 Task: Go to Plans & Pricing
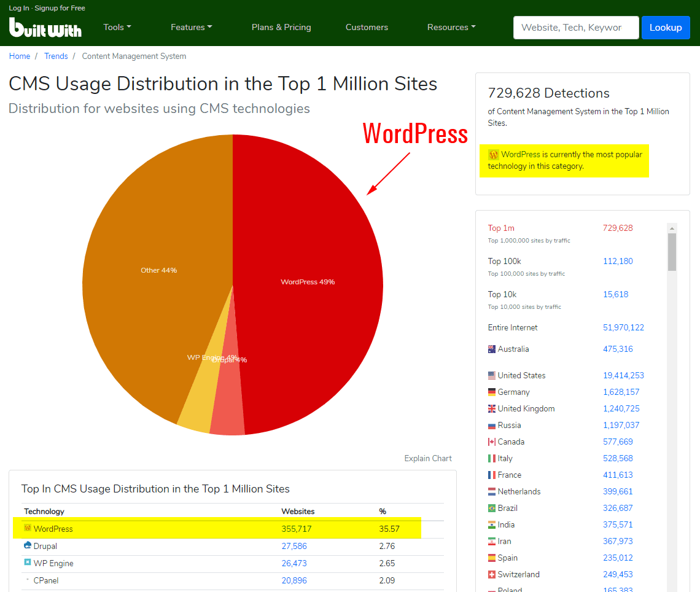coord(281,27)
